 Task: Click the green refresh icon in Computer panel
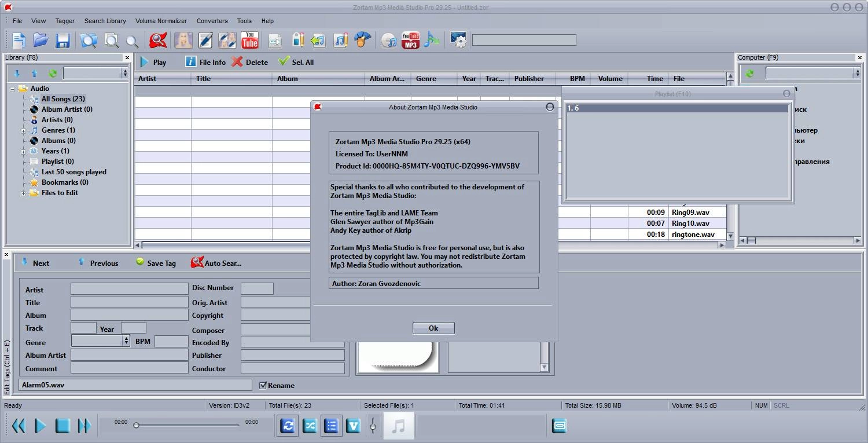[x=750, y=74]
